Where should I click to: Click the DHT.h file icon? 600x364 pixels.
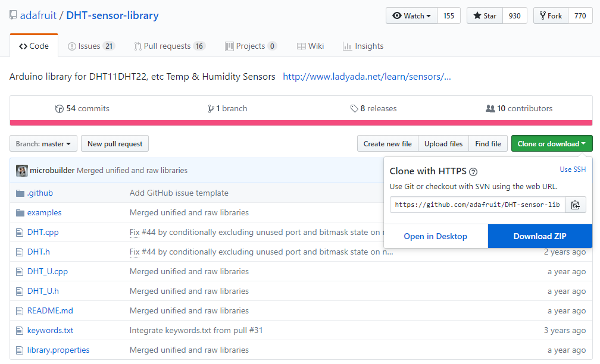pyautogui.click(x=19, y=252)
